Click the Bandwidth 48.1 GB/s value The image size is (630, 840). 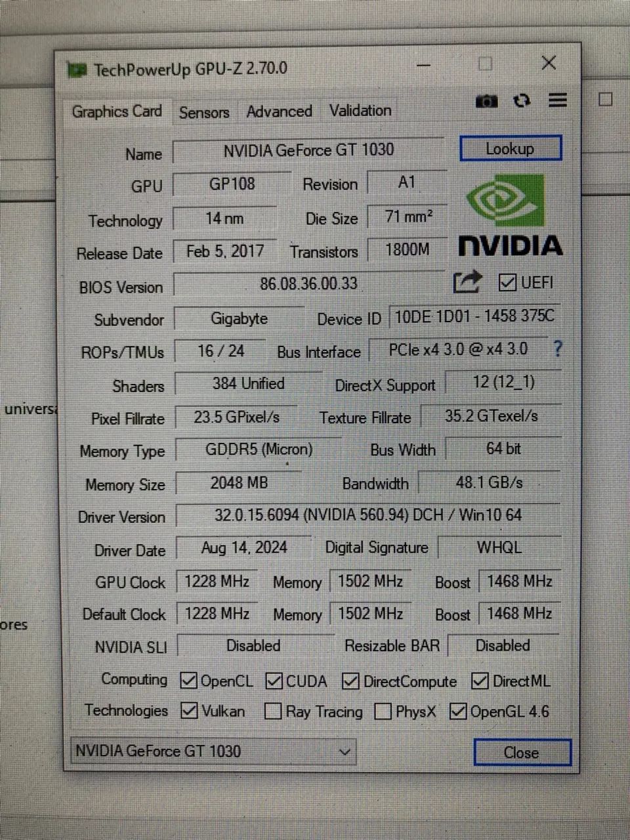tap(490, 482)
